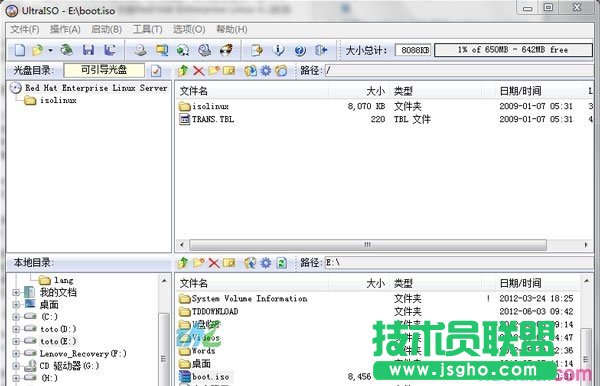Click the Save As toolbar icon

(x=110, y=50)
